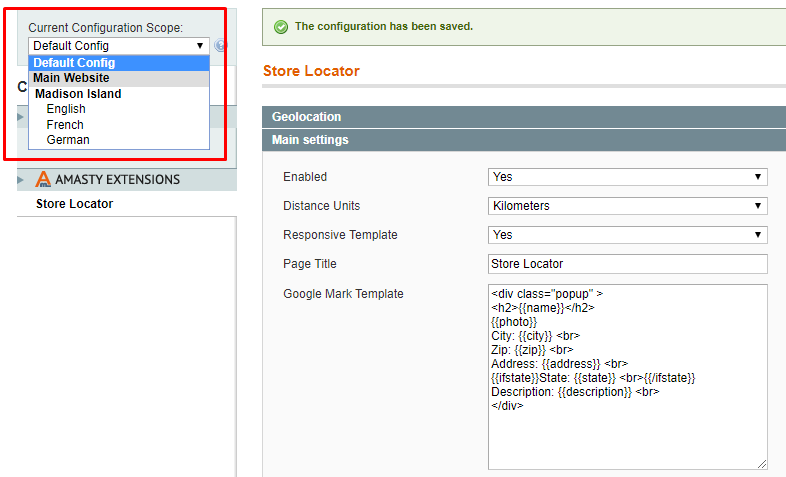Pick the German store view
786x477 pixels.
68,140
